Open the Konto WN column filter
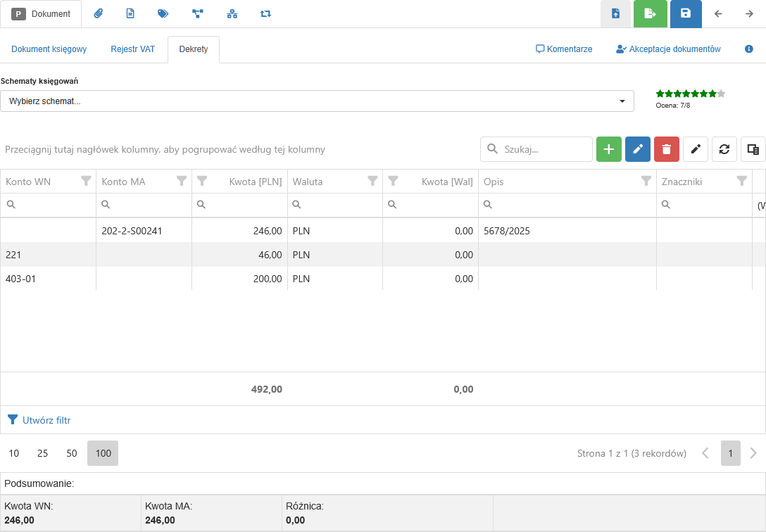 click(x=86, y=182)
